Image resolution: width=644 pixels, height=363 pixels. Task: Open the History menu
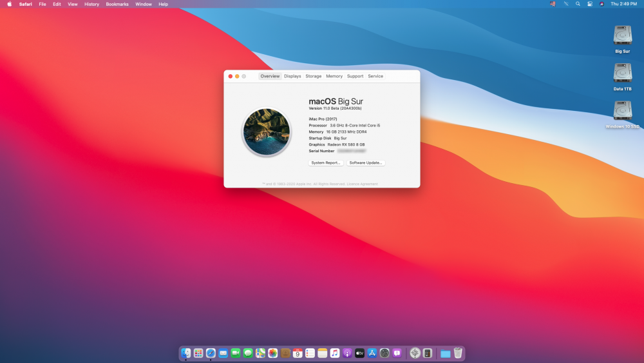91,4
